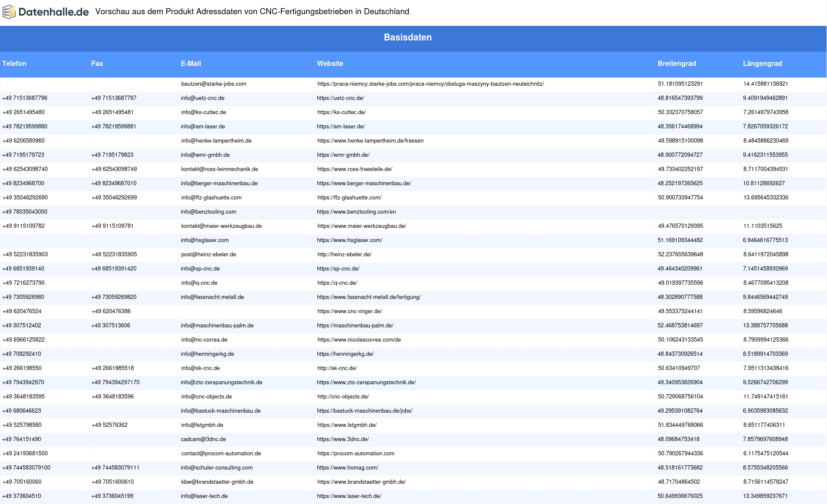The width and height of the screenshot is (827, 504).
Task: Click email bautzen@starke-jobs.com
Action: (214, 84)
